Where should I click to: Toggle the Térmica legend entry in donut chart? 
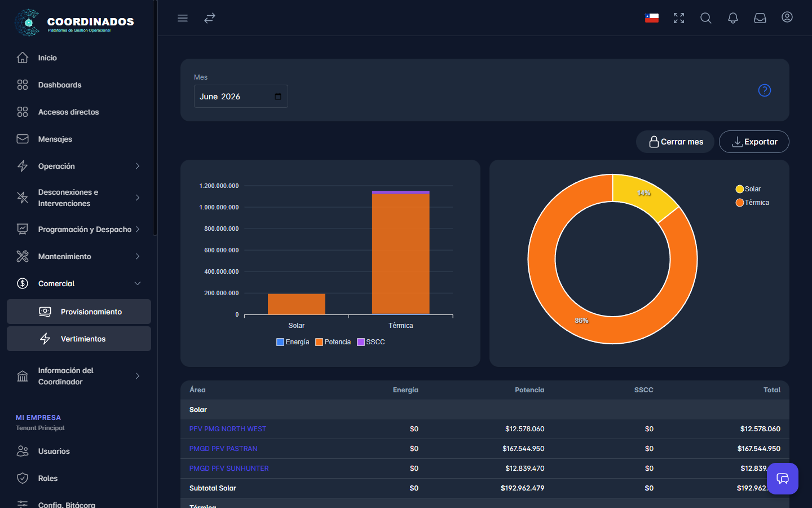[x=752, y=203]
